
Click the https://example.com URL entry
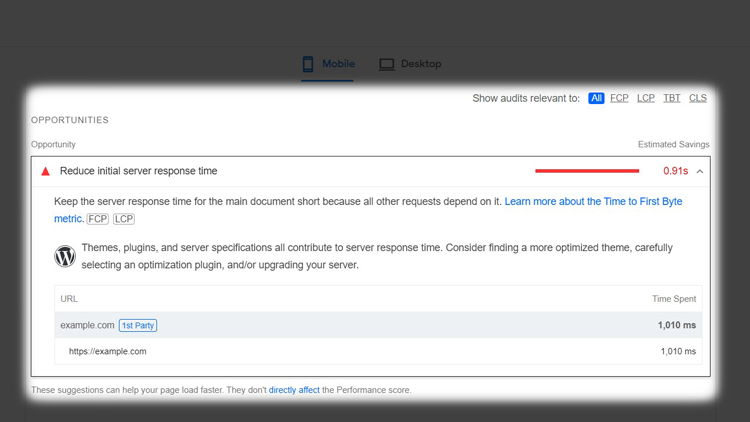(108, 352)
